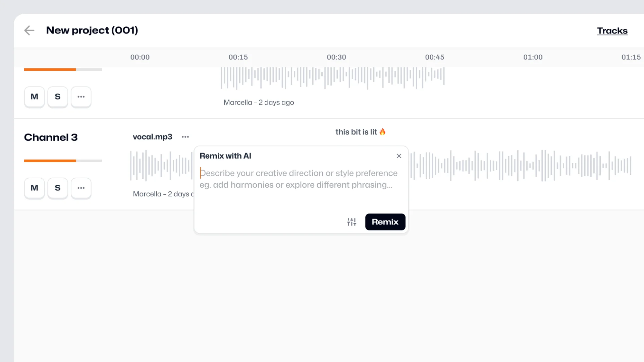Open the vocal.mp3 clip options ellipsis
The image size is (644, 362).
tap(185, 137)
